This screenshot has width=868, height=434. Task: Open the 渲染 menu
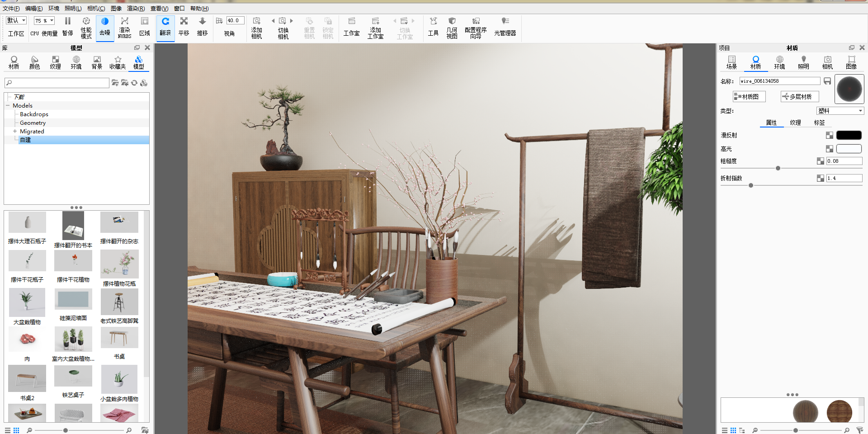(x=136, y=8)
